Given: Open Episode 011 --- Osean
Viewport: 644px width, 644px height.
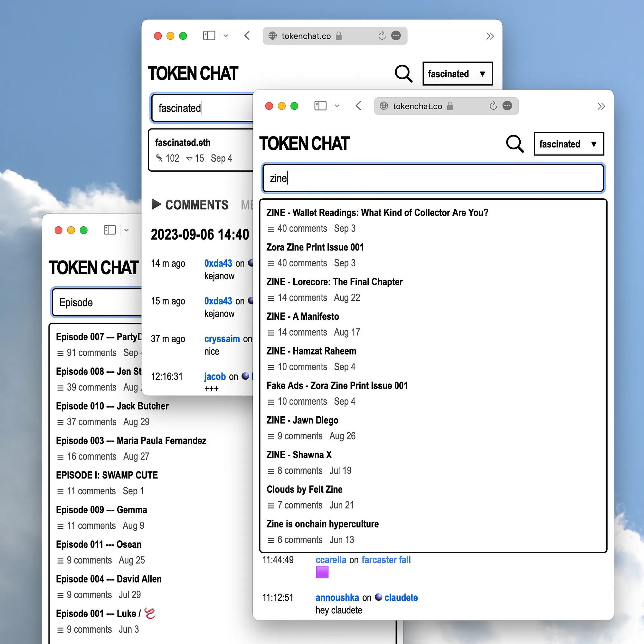Looking at the screenshot, I should 99,544.
